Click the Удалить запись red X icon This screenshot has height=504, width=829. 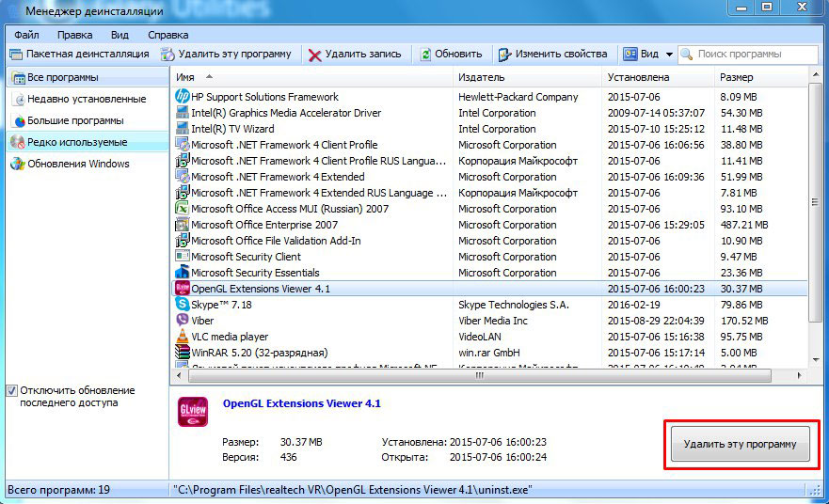coord(314,55)
